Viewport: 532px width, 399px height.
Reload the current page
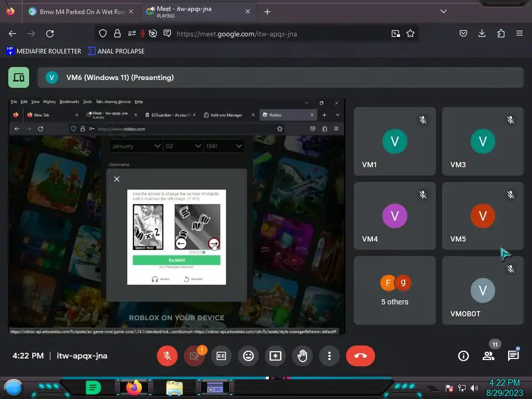pyautogui.click(x=50, y=34)
